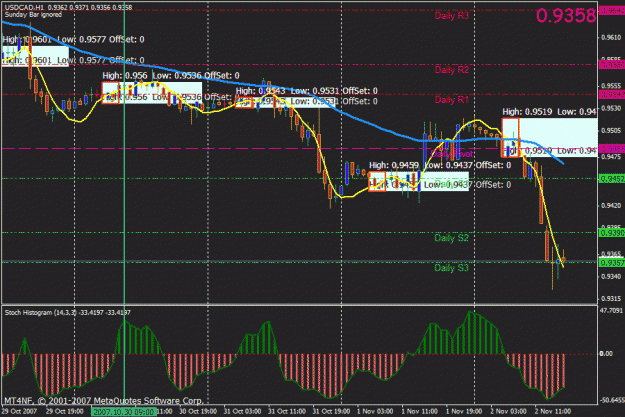Click the 'High: 0.956 Low: 0.9536' label above the white box
This screenshot has height=417, width=625.
point(171,75)
